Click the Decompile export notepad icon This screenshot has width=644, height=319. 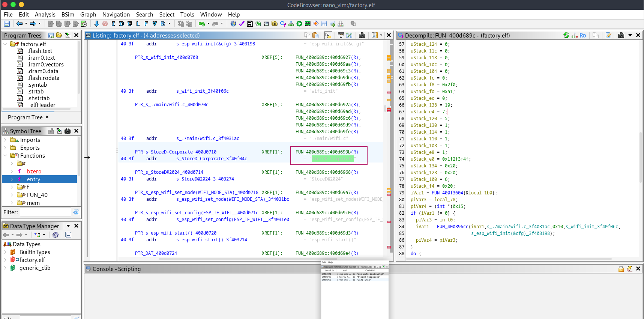608,35
